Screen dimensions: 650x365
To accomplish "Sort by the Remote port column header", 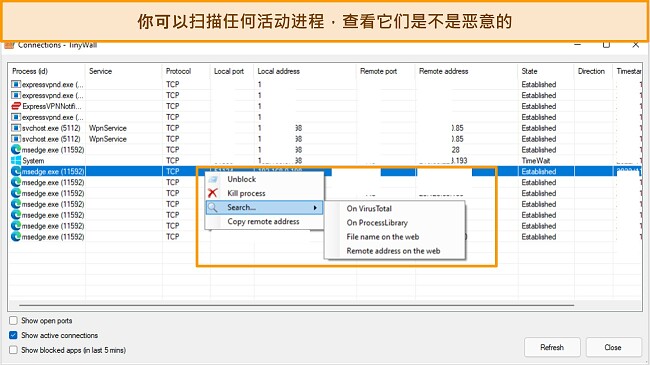I will pos(386,71).
